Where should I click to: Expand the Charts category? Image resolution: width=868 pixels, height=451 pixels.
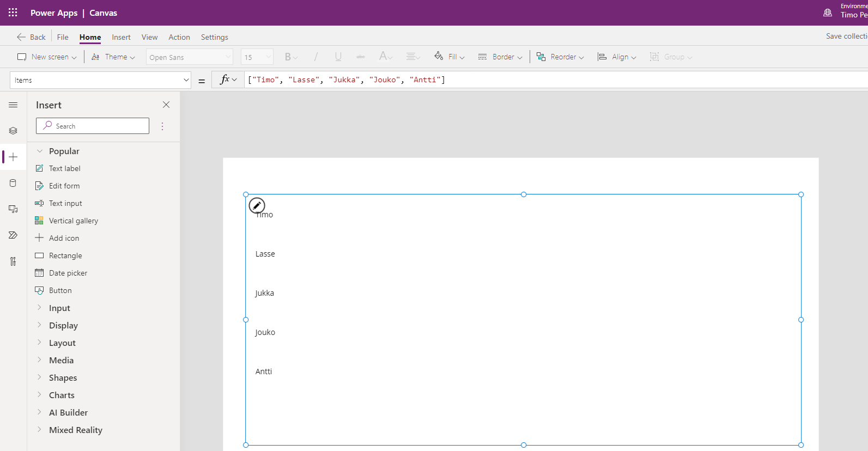(x=62, y=395)
